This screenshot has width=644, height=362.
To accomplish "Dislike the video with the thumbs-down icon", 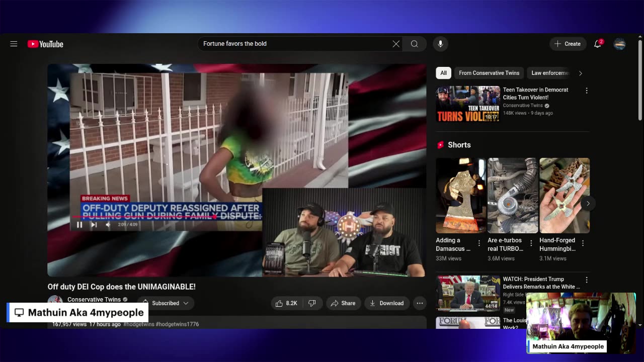I will (x=312, y=303).
